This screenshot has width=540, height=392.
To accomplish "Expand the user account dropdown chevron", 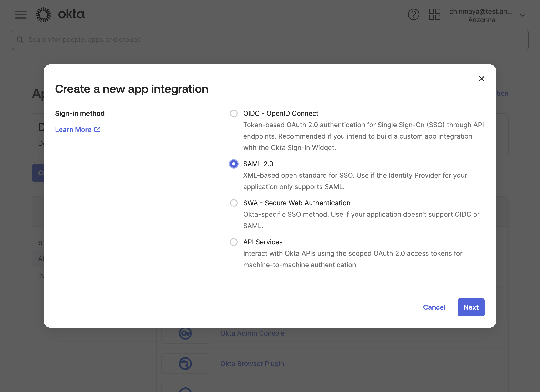I will 523,15.
